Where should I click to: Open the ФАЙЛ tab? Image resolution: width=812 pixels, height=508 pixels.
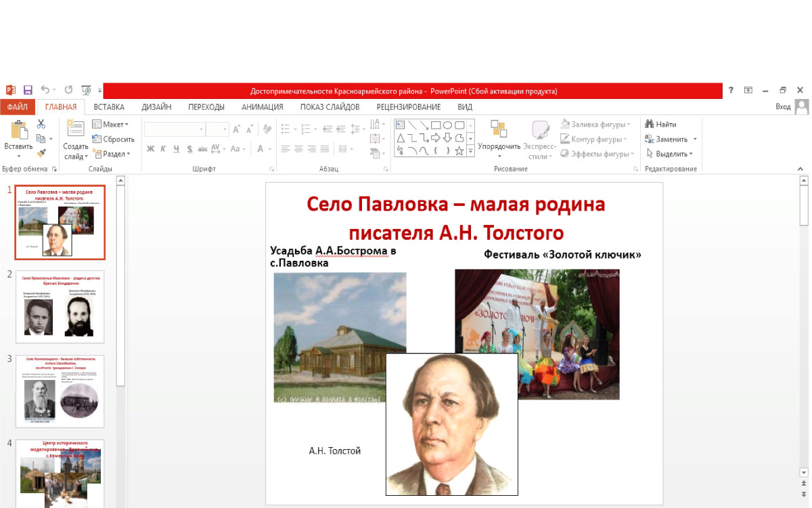click(x=18, y=107)
